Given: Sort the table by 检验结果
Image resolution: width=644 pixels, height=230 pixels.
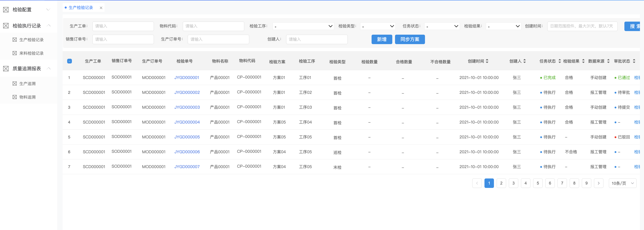Looking at the screenshot, I should [583, 61].
